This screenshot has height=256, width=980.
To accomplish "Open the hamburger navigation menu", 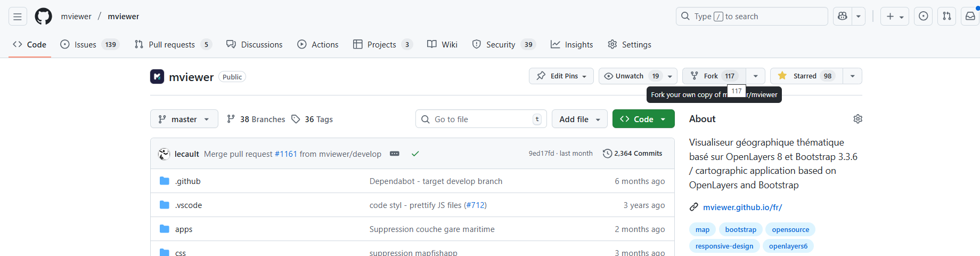I will (x=18, y=17).
